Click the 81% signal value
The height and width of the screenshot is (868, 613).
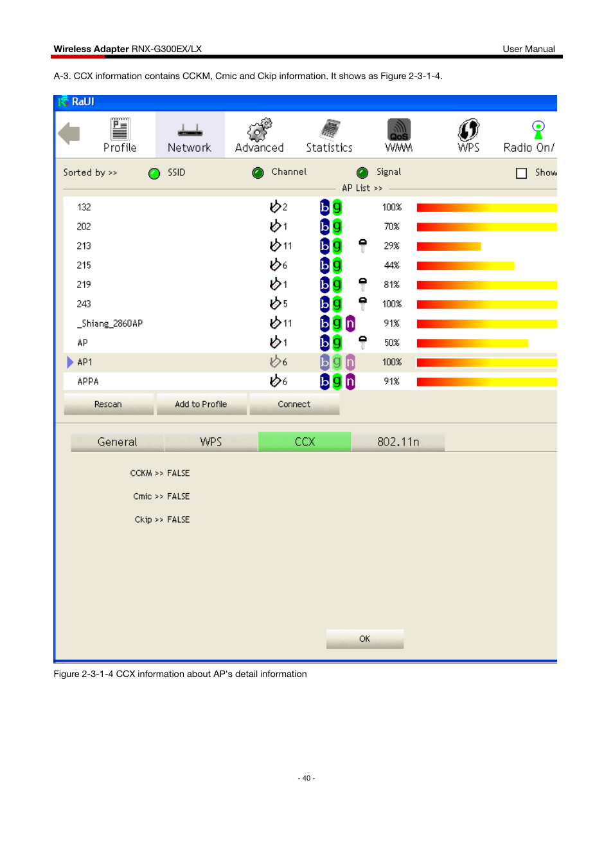pyautogui.click(x=392, y=285)
